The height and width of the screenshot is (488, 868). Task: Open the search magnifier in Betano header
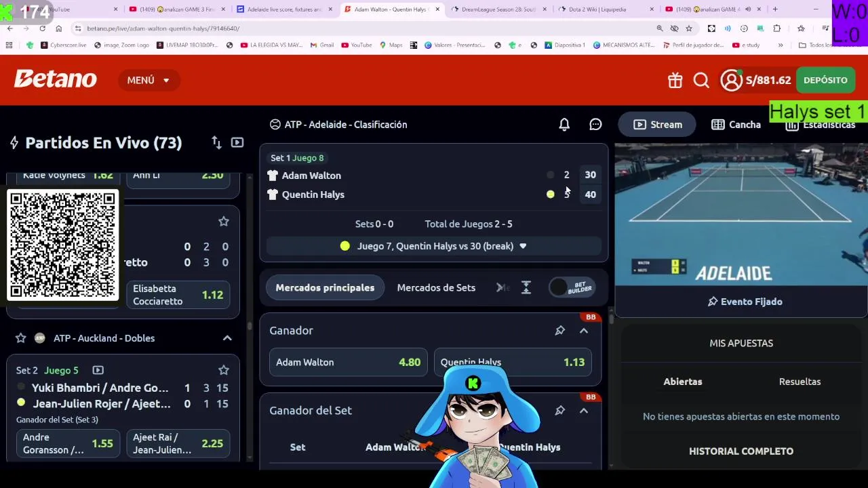pyautogui.click(x=701, y=80)
